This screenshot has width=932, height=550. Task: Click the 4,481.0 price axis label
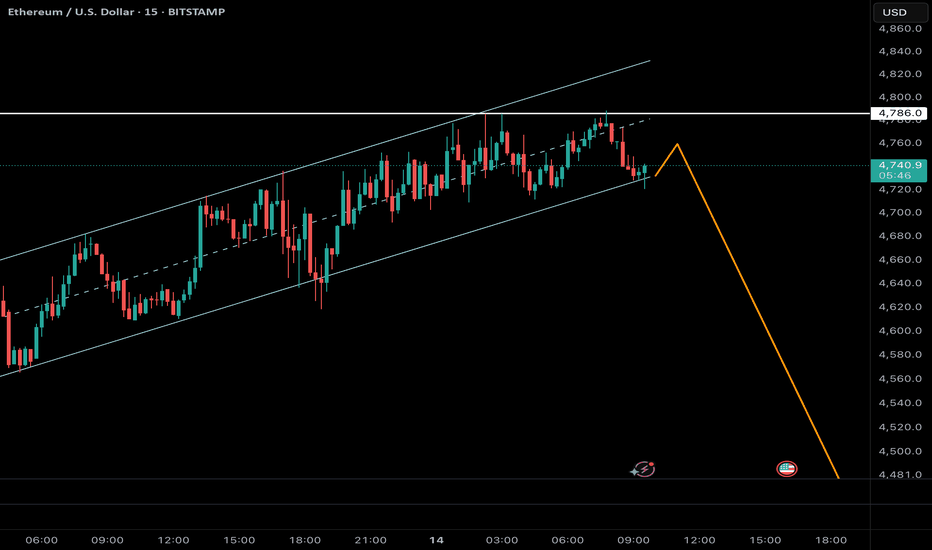pos(900,474)
